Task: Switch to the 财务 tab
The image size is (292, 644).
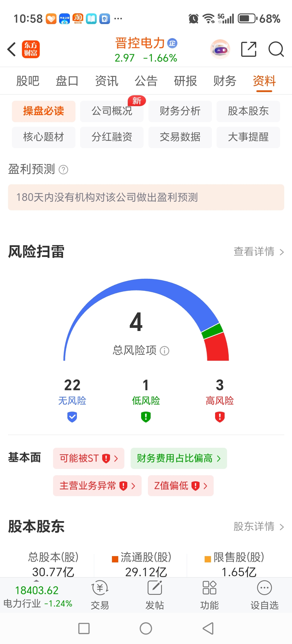Action: pos(225,81)
